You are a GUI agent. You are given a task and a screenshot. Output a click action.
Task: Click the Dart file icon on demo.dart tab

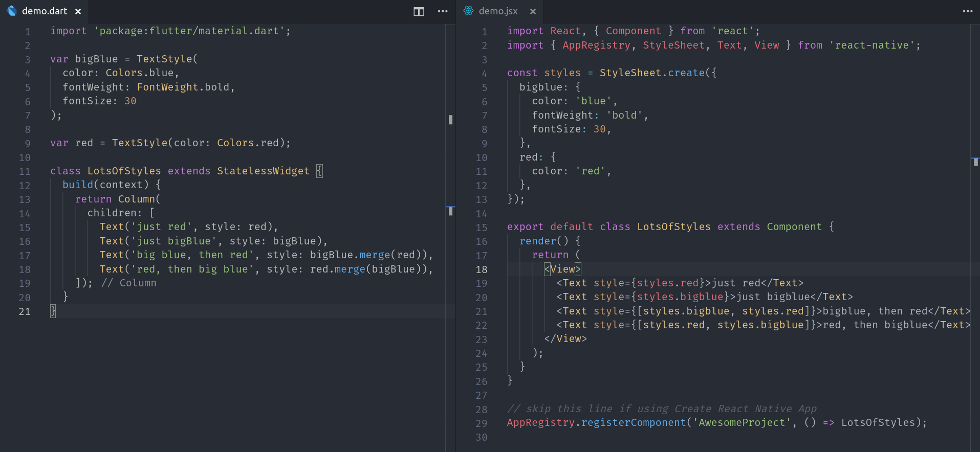12,11
